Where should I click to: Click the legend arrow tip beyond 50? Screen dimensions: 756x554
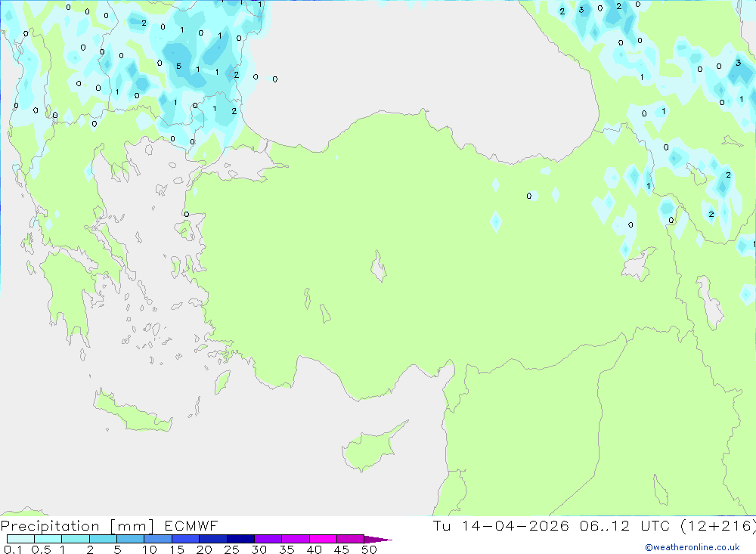coord(378,539)
